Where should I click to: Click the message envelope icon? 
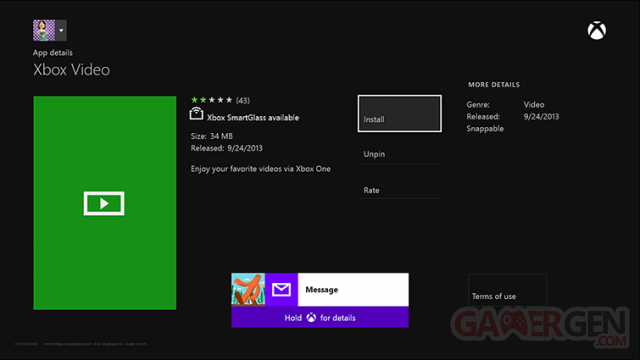281,289
